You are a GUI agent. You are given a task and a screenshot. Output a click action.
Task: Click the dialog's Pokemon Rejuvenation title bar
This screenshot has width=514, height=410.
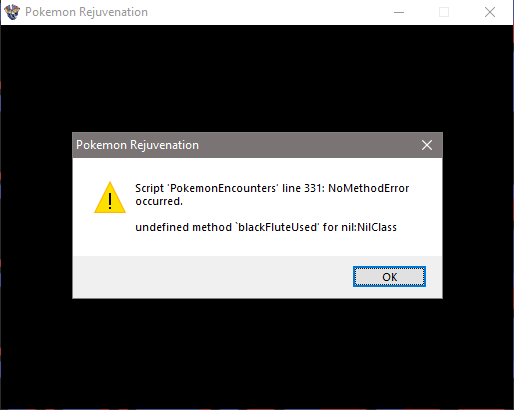[245, 145]
